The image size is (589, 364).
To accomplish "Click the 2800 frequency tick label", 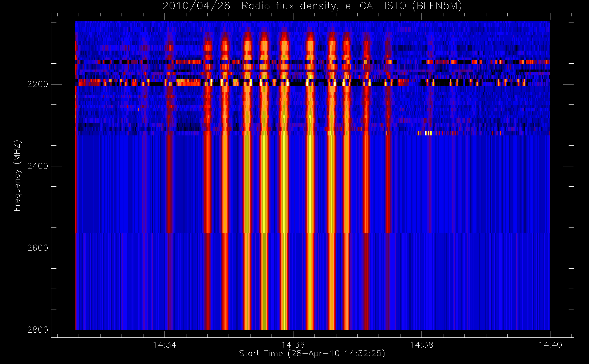I will tap(37, 330).
